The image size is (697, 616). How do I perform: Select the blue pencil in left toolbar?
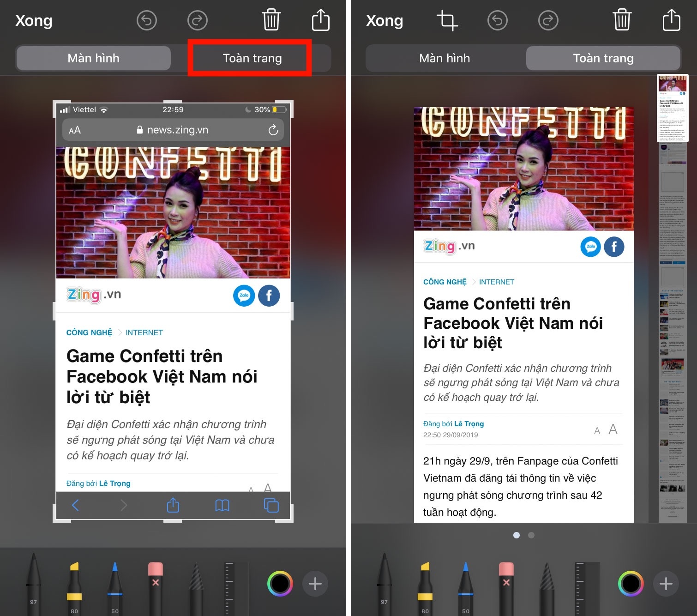coord(115,586)
